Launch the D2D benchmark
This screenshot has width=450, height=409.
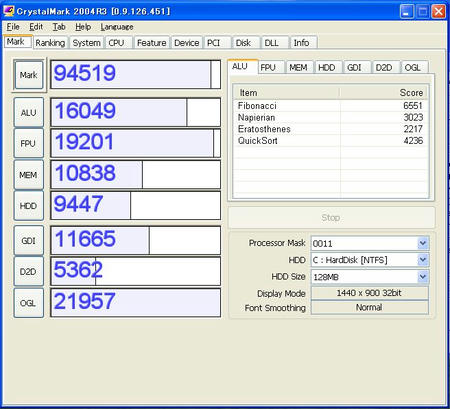click(x=29, y=271)
